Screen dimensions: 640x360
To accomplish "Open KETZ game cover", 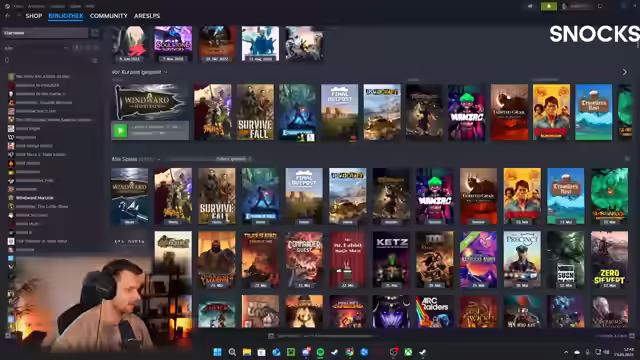I will click(x=391, y=260).
